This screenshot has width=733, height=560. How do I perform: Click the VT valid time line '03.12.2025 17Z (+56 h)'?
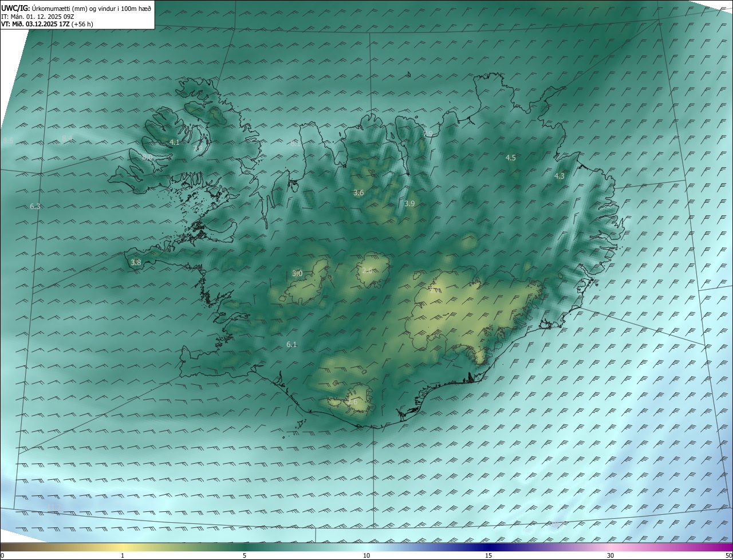point(60,24)
